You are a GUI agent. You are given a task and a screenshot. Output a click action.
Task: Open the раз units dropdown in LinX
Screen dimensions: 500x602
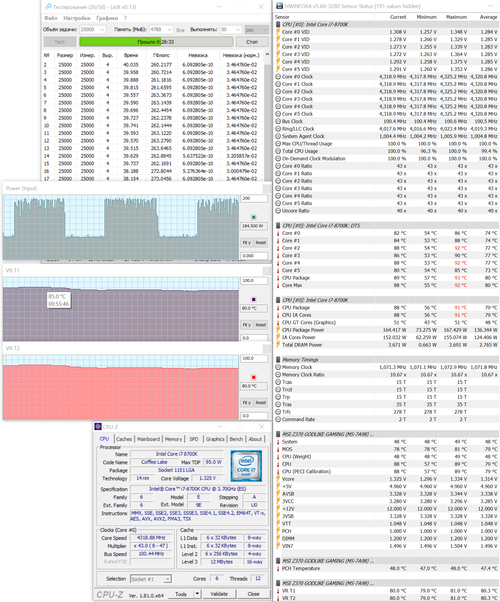coord(257,30)
